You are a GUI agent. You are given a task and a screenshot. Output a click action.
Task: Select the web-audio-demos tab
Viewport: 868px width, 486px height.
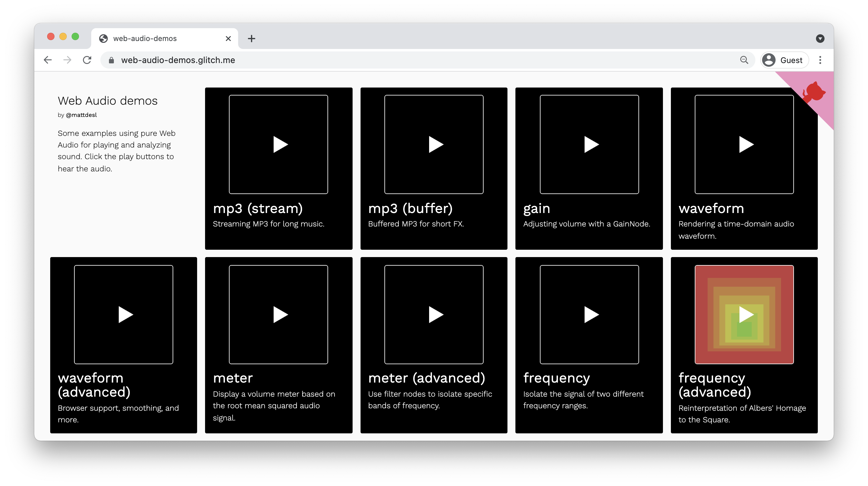(145, 39)
